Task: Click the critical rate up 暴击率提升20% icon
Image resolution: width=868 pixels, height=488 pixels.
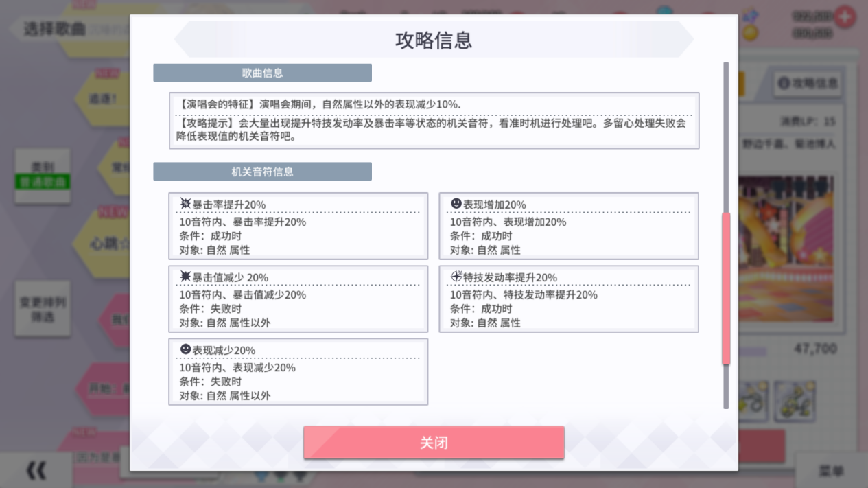Action: 185,204
